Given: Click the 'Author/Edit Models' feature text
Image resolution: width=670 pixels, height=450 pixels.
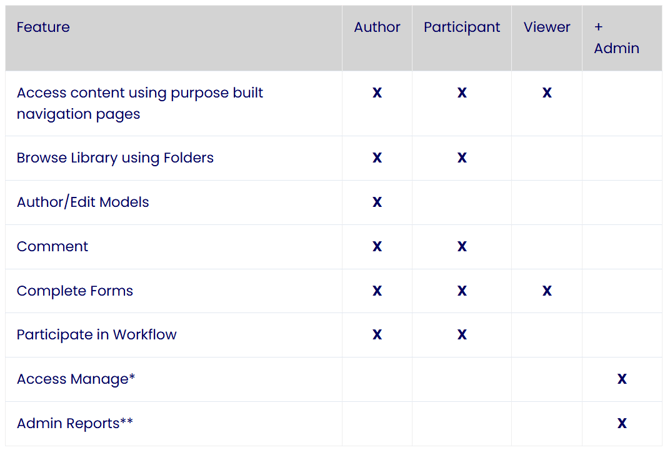Looking at the screenshot, I should (83, 202).
